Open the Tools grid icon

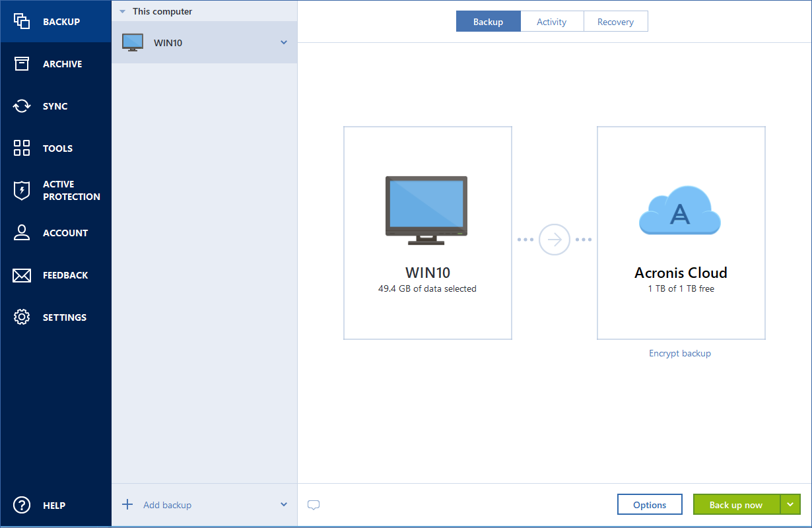pyautogui.click(x=22, y=148)
